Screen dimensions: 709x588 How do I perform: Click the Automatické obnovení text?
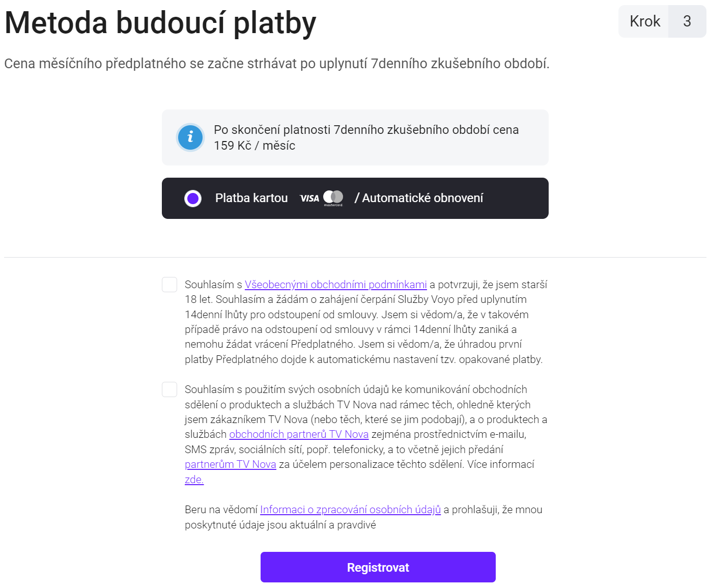click(422, 198)
